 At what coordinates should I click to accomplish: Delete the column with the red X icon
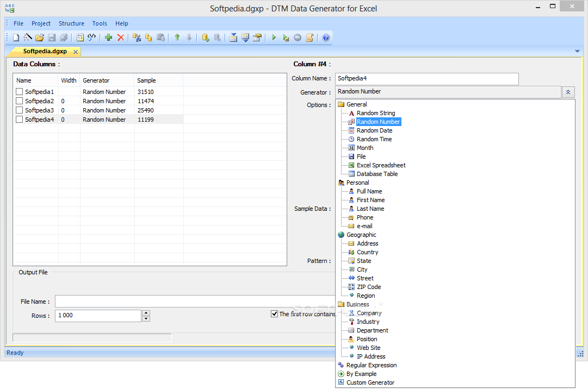[x=120, y=37]
